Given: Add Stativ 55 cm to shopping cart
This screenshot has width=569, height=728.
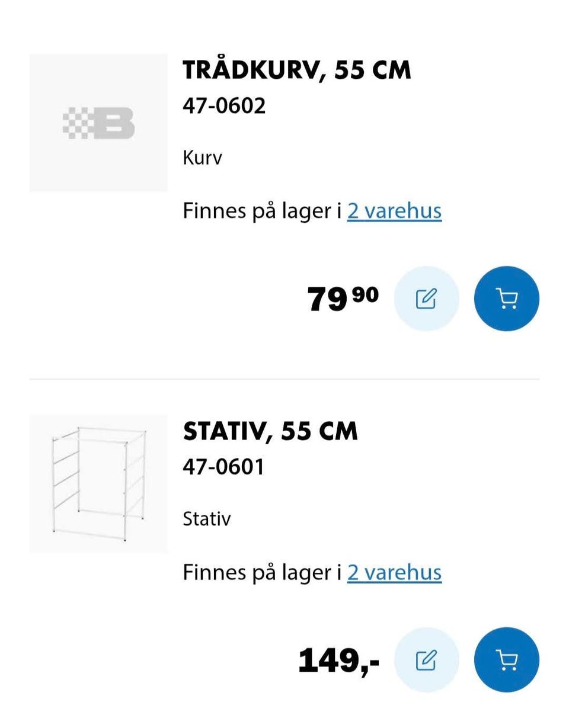Looking at the screenshot, I should [x=506, y=660].
